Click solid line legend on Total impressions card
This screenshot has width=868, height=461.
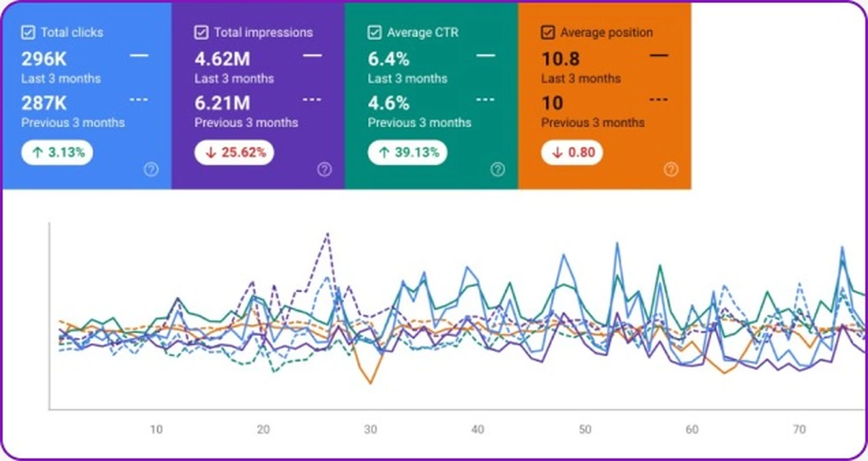point(313,55)
